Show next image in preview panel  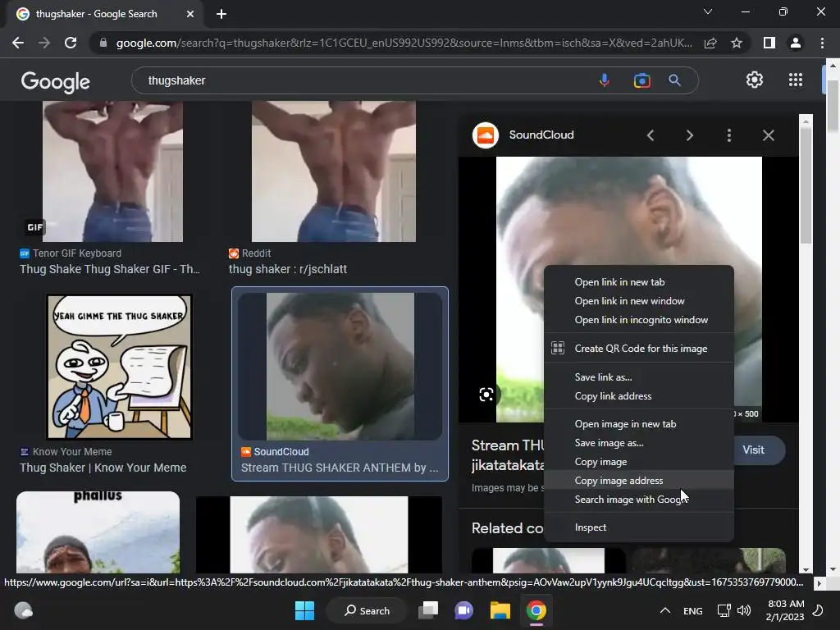tap(689, 135)
